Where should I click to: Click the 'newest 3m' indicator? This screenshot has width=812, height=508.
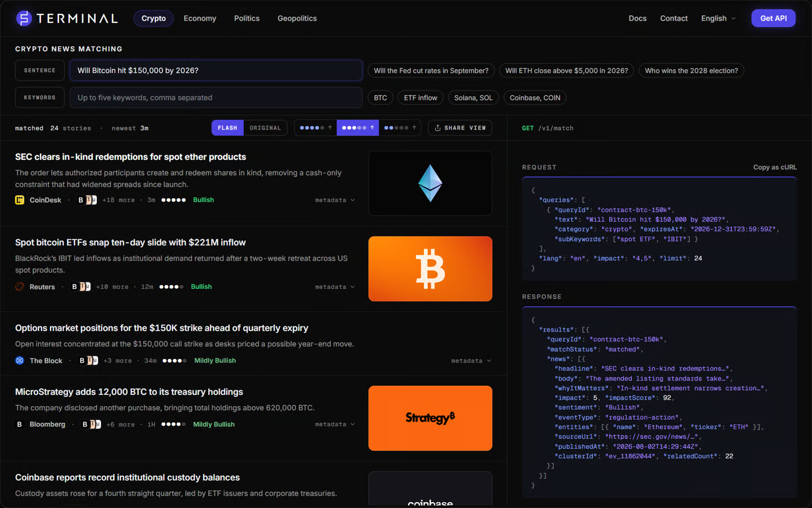(x=130, y=128)
